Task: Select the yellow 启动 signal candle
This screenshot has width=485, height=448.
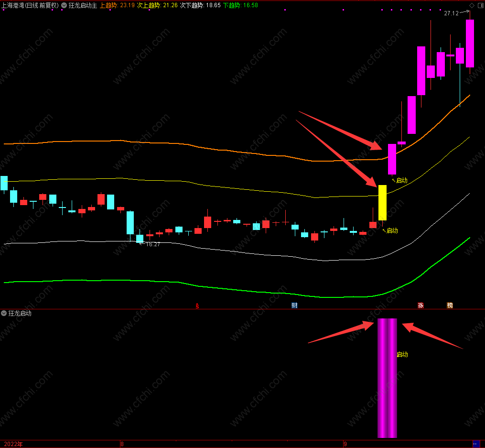Action: coord(383,203)
